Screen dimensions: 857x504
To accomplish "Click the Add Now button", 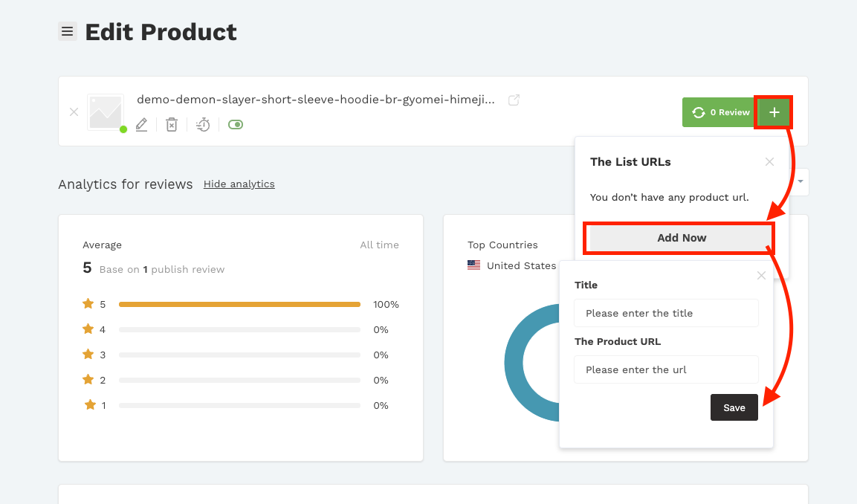I will (x=682, y=238).
